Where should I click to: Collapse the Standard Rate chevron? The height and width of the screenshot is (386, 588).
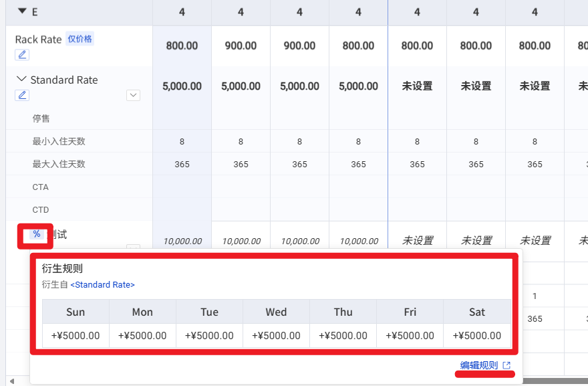pos(21,79)
